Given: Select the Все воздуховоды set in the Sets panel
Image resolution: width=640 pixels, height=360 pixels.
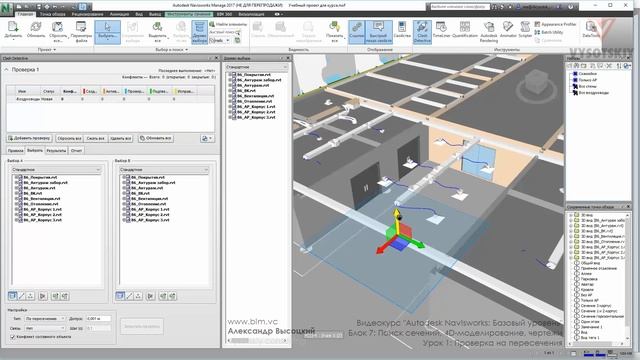Looking at the screenshot, I should (x=593, y=93).
